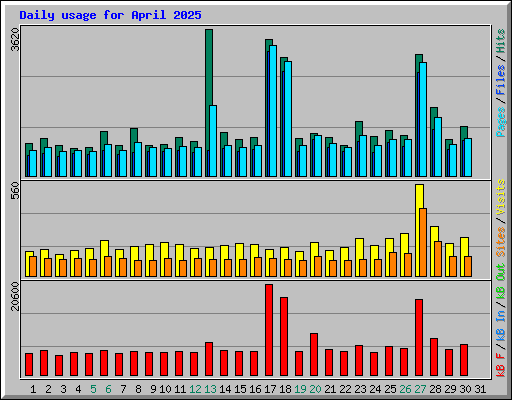Viewport: 512px width, 400px height.
Task: Click the 'Sites' legend label
Action: click(501, 242)
